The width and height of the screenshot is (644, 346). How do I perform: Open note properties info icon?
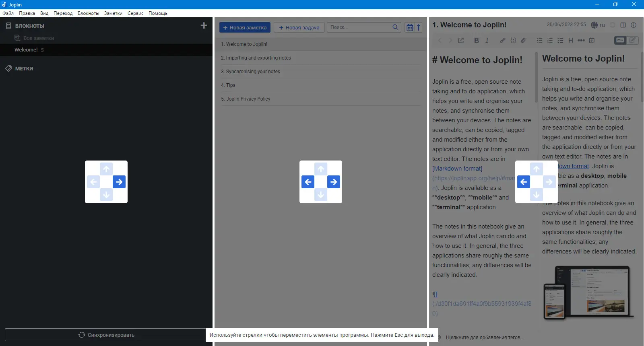tap(634, 25)
